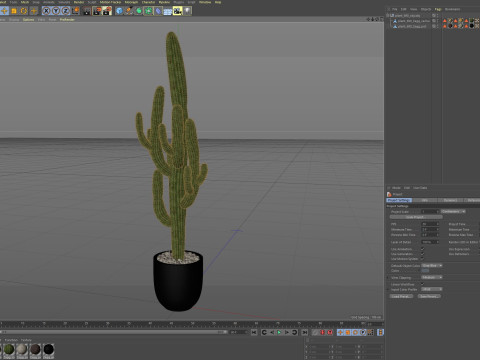
Task: Open the User Data menu in Attributes
Action: pos(420,188)
